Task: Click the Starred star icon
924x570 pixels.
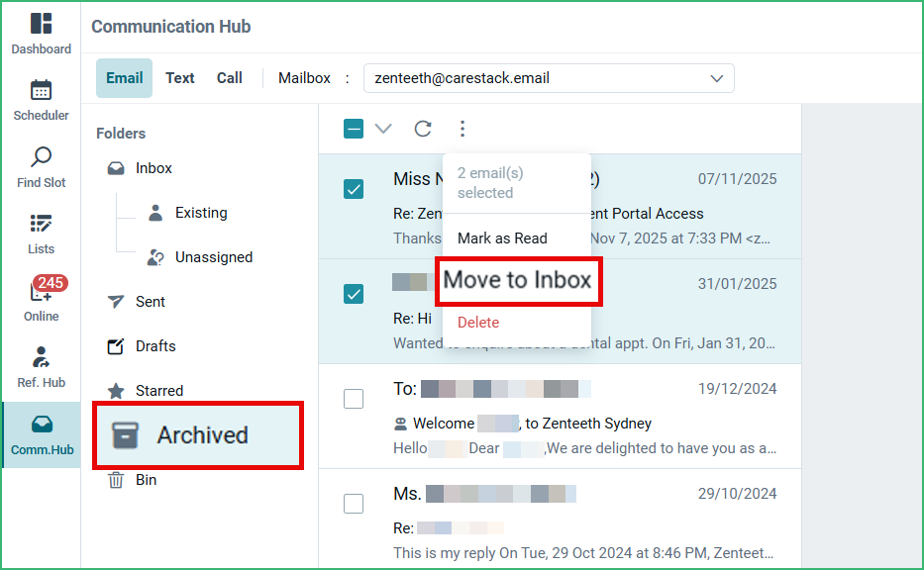Action: (x=116, y=391)
